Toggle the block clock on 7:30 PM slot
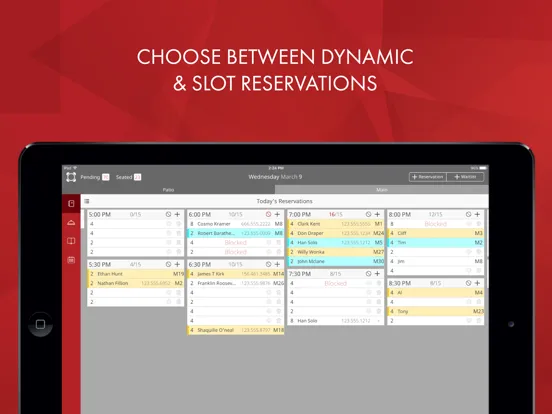Image resolution: width=552 pixels, height=414 pixels. pyautogui.click(x=368, y=274)
